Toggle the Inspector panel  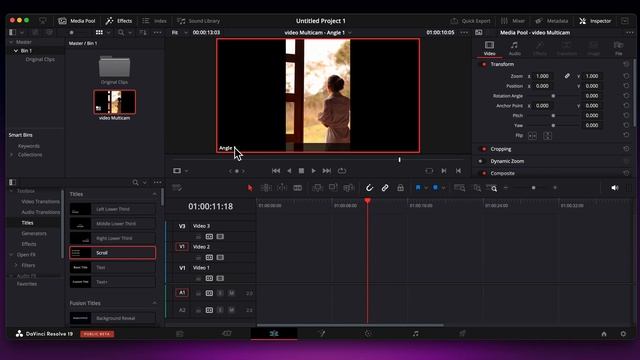(x=595, y=21)
